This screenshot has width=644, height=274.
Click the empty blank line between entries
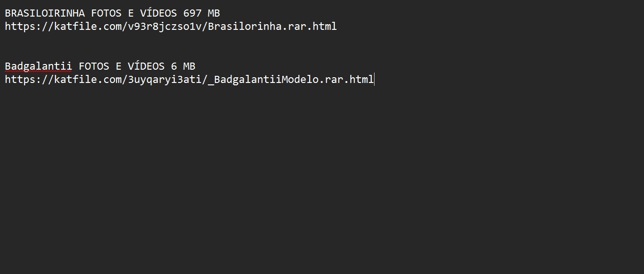322,46
